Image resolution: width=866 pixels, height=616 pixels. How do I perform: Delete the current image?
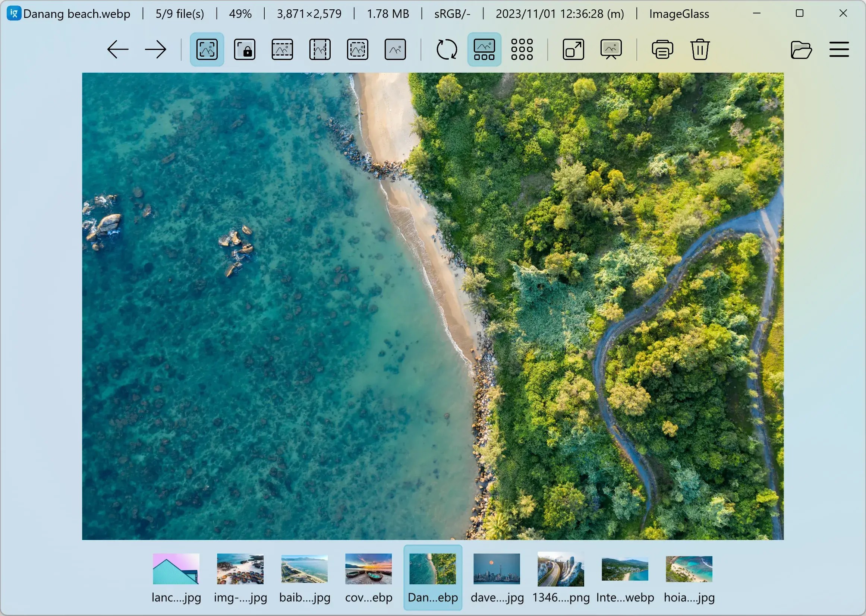[699, 49]
